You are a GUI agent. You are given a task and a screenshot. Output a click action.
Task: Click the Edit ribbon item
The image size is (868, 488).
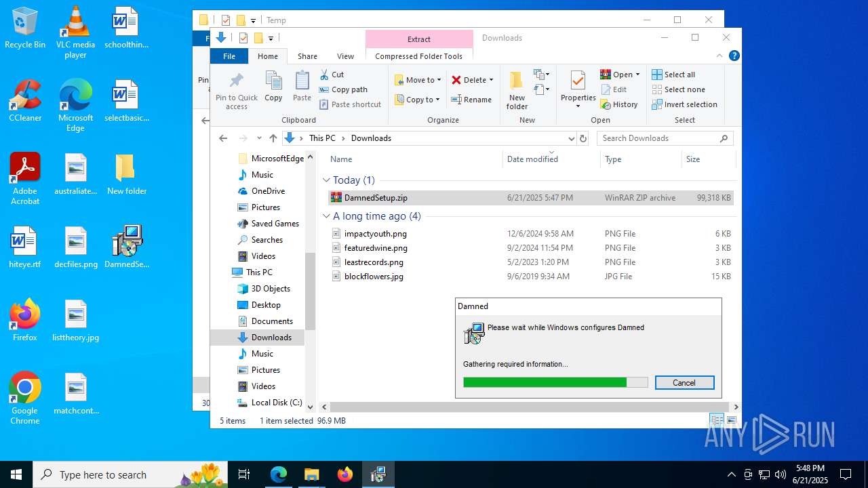point(614,89)
